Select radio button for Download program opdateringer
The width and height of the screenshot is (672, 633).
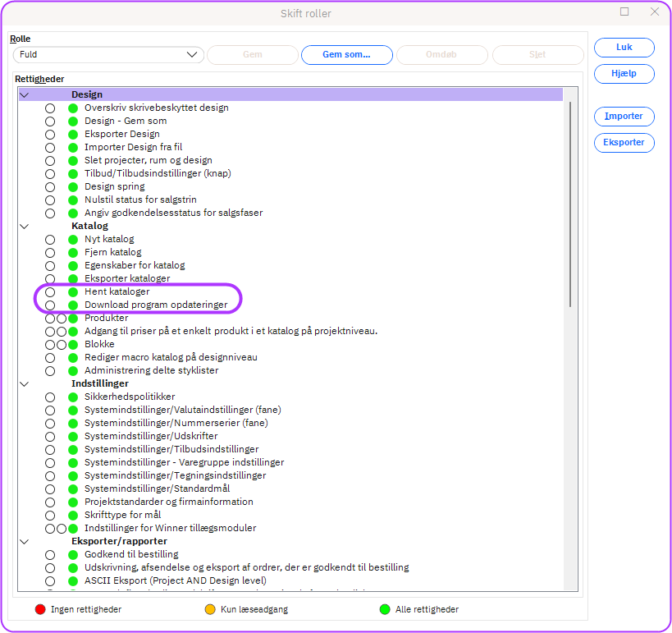[50, 305]
